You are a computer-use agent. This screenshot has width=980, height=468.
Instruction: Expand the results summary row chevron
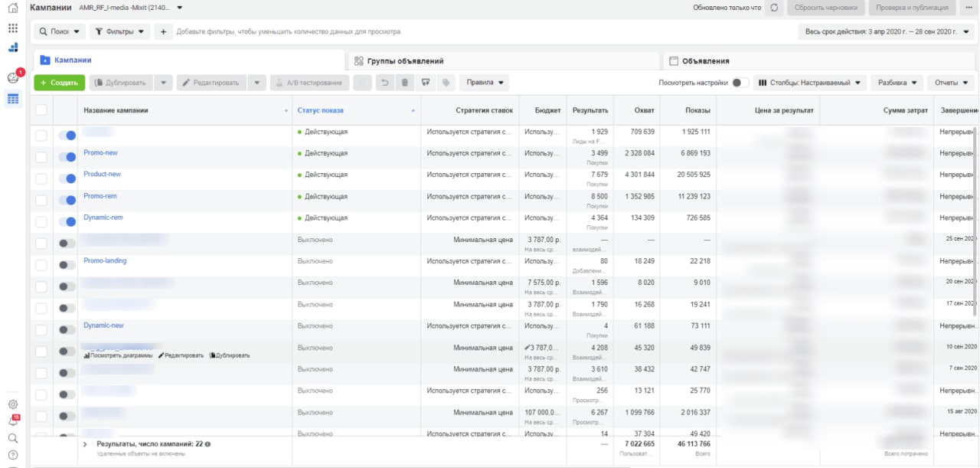[x=85, y=443]
